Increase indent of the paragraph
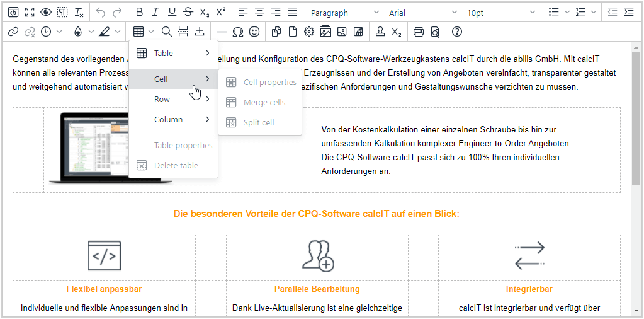Screen dimensions: 644x319 (629, 13)
